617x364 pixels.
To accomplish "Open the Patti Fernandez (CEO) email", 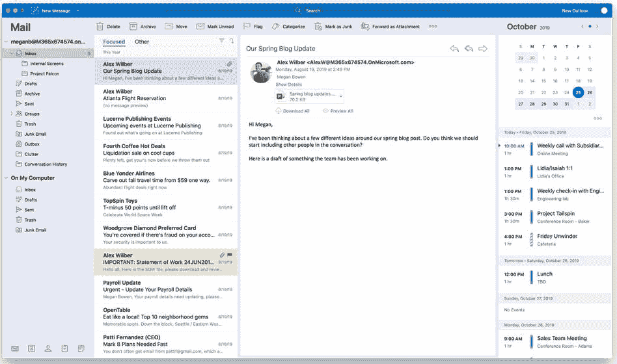I will click(166, 344).
